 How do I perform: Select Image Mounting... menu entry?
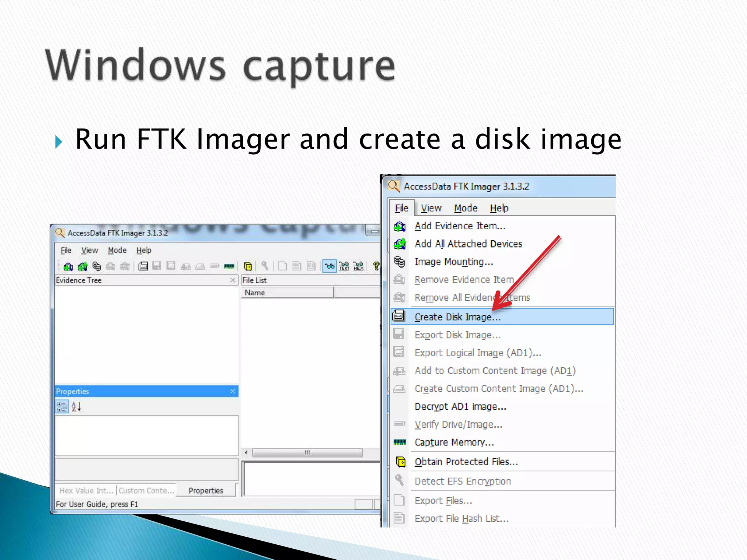503,262
